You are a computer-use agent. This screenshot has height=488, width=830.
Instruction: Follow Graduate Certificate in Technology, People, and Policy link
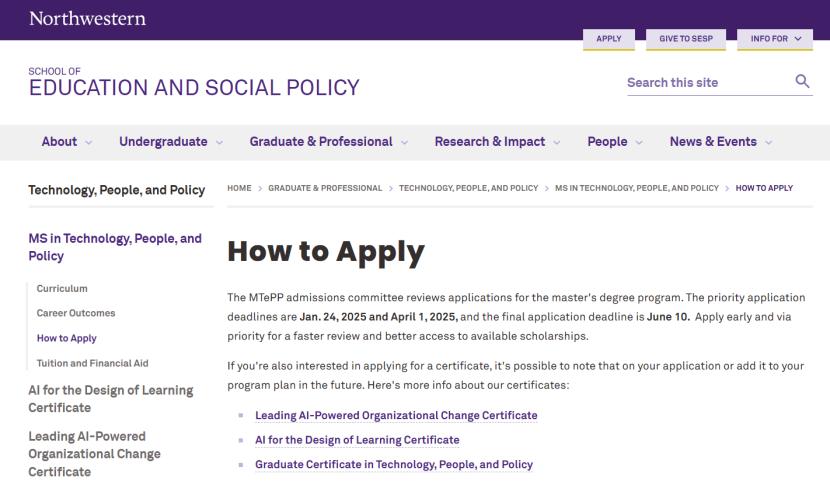pos(394,465)
